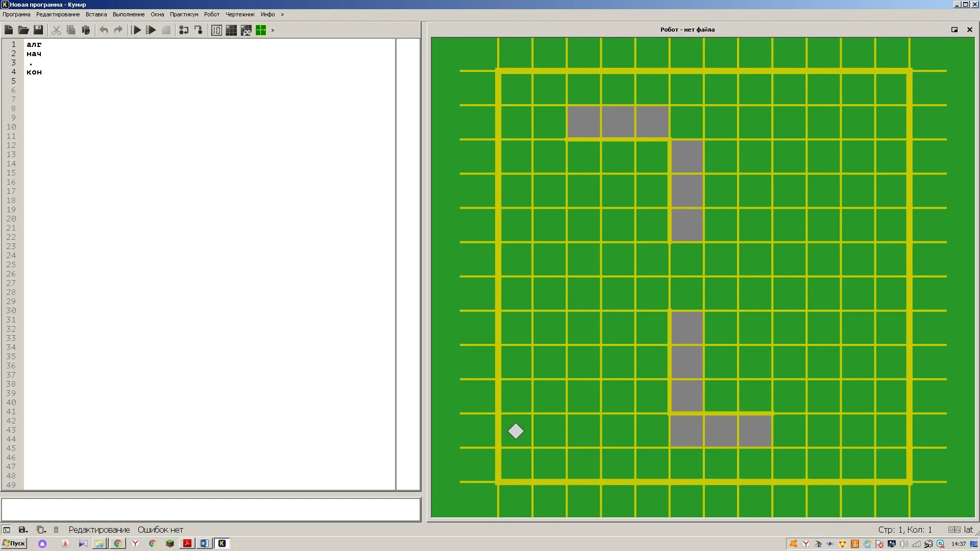Viewport: 980px width, 551px height.
Task: Click the Open file folder icon
Action: click(x=23, y=30)
